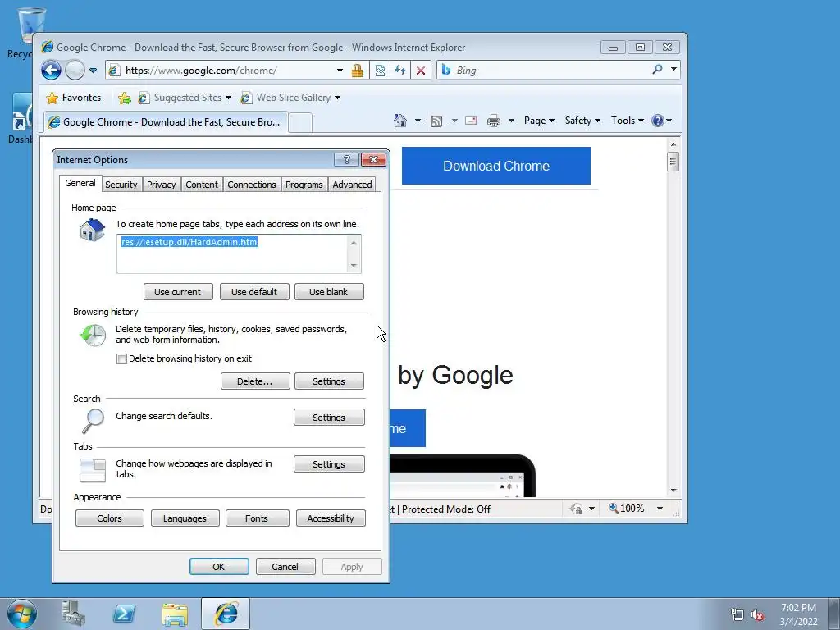Image resolution: width=840 pixels, height=630 pixels.
Task: Expand the Print options dropdown arrow
Action: [511, 121]
